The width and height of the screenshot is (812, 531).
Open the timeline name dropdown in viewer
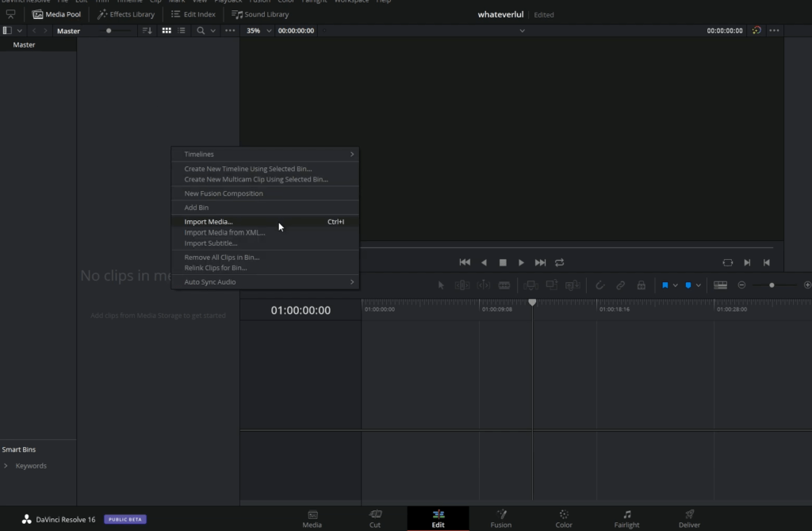click(x=522, y=31)
